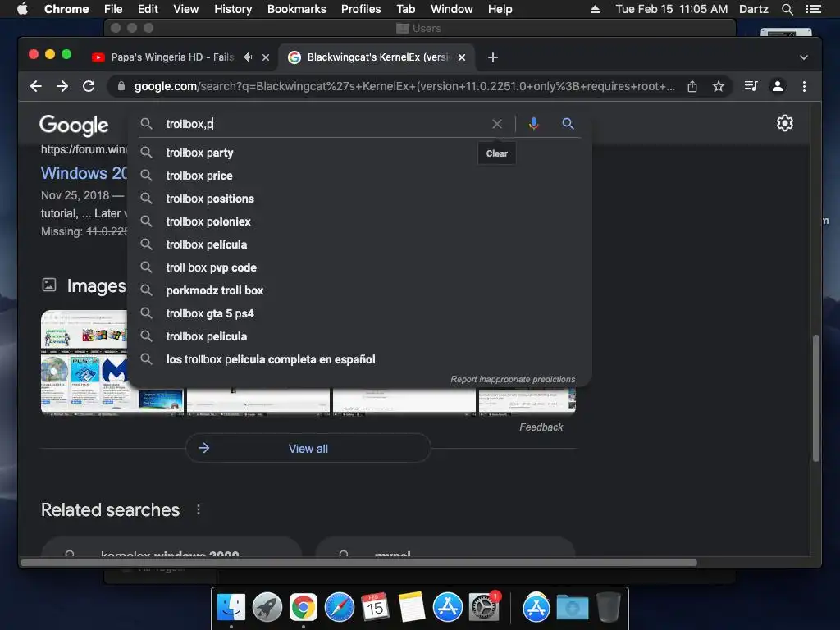Viewport: 840px width, 630px height.
Task: Close the Papa's Wingeria HD tab
Action: pyautogui.click(x=266, y=57)
